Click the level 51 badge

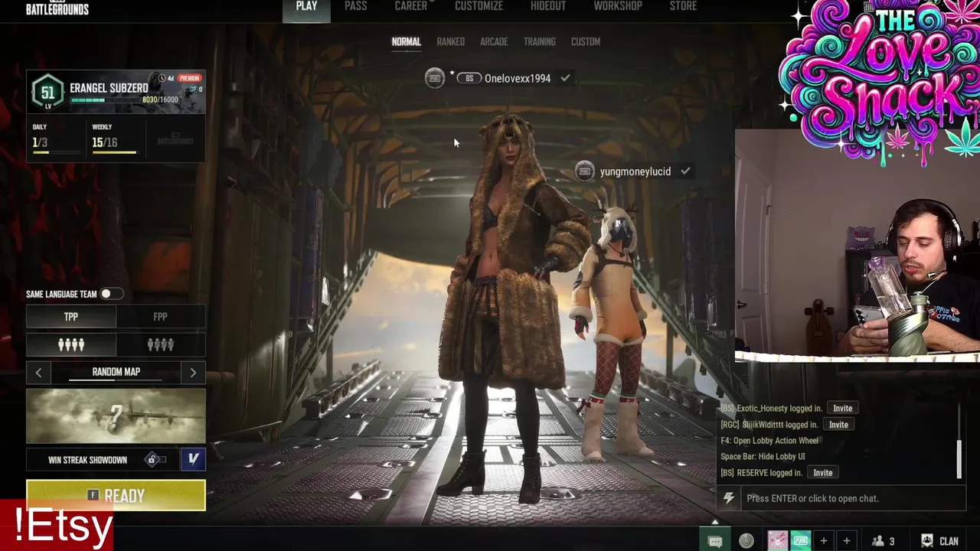tap(47, 93)
